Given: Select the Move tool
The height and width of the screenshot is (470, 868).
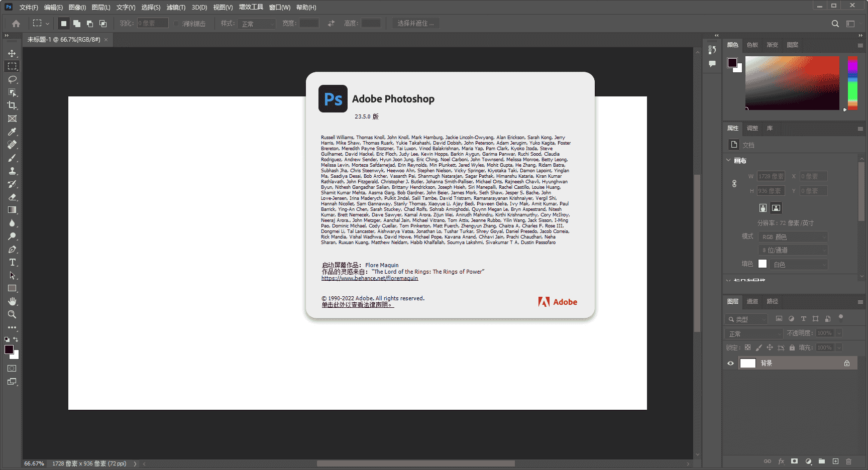Looking at the screenshot, I should 12,53.
